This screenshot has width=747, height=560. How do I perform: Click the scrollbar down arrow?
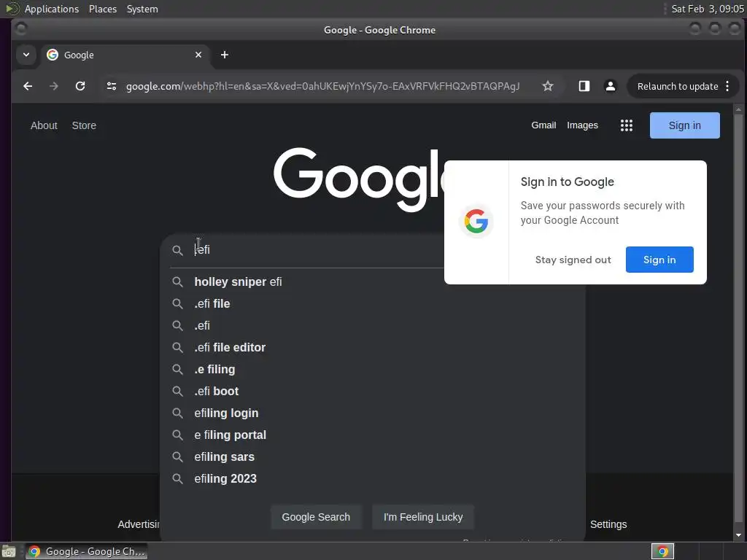coord(738,535)
